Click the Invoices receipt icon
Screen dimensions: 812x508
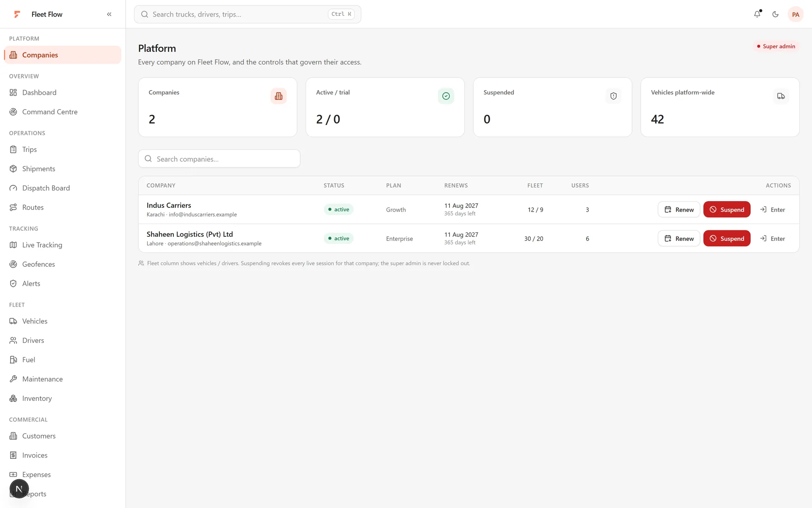coord(14,456)
